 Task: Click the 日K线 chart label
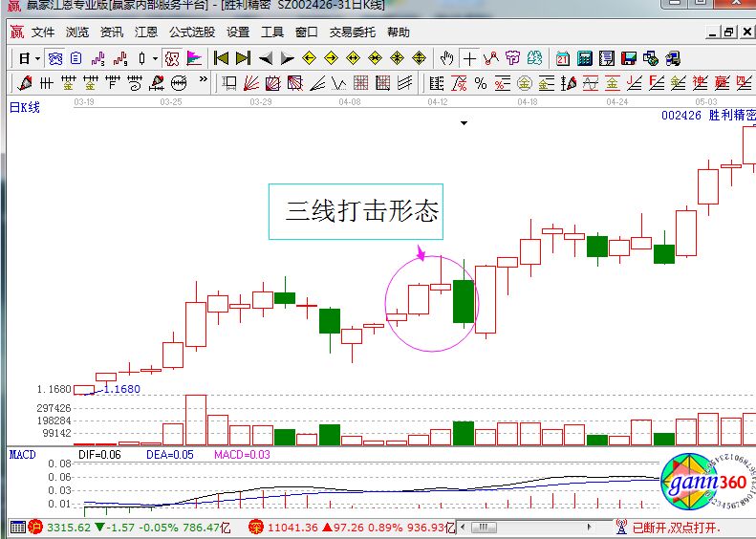pyautogui.click(x=25, y=107)
